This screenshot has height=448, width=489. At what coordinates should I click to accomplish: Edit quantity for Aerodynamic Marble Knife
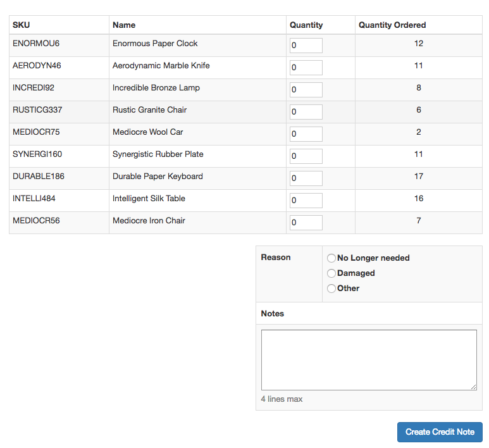306,68
